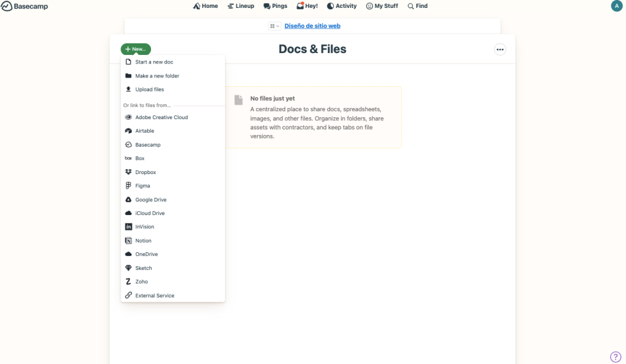Viewport: 626px width, 364px height.
Task: Collapse the green New... dropdown button
Action: point(136,49)
